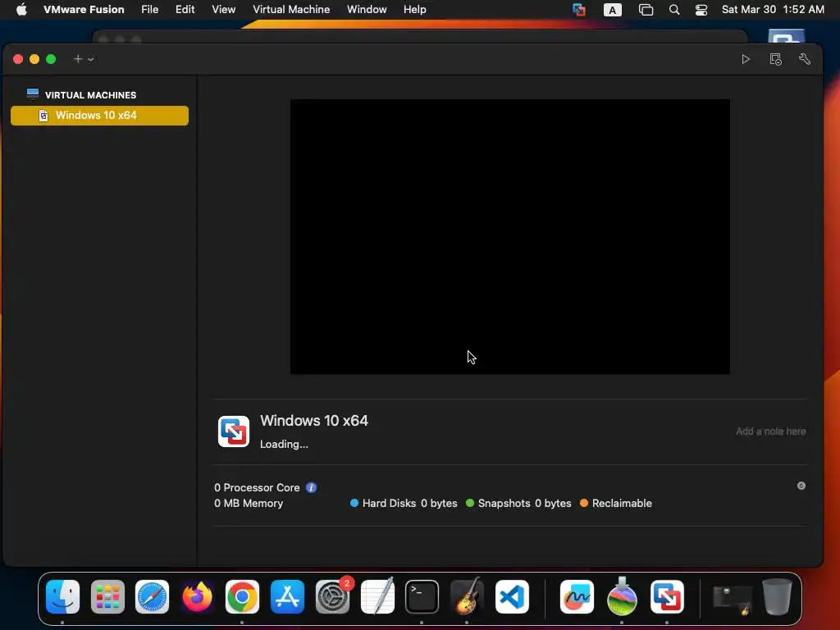Click the Add a note here field

[x=770, y=431]
